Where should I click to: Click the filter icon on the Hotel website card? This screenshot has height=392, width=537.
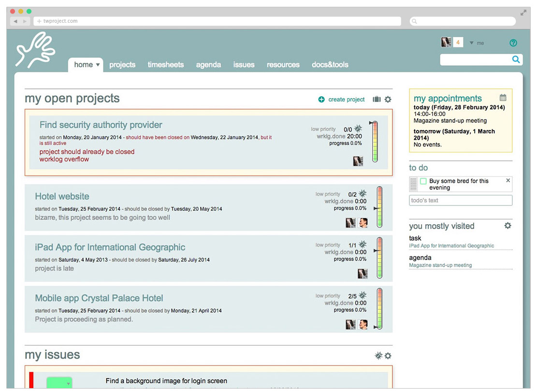click(x=363, y=193)
